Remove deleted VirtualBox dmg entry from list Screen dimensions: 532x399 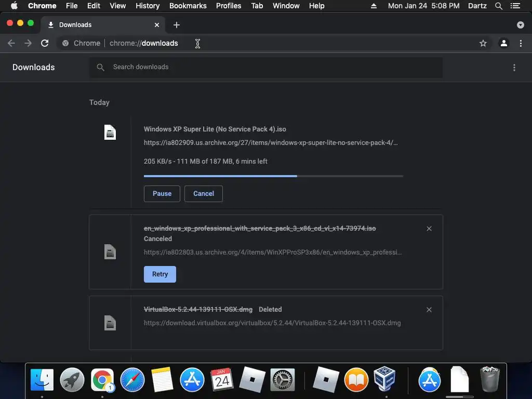click(x=429, y=310)
